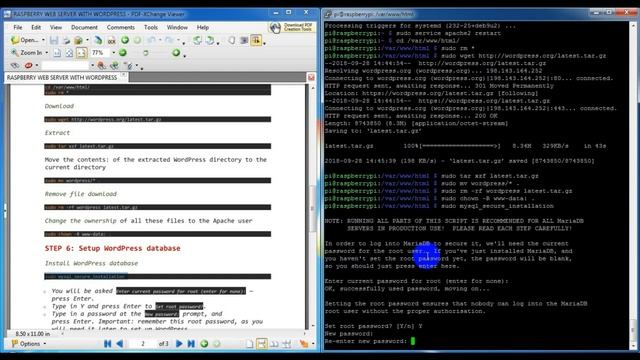This screenshot has width=640, height=360.
Task: Click the email/send document icon
Action: 78,40
